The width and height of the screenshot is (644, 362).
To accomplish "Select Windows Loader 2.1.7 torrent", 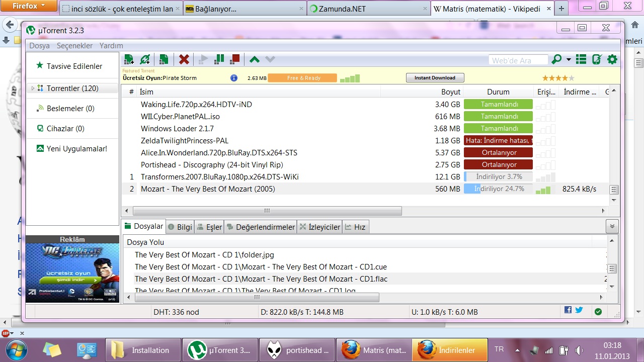I will 365,128.
